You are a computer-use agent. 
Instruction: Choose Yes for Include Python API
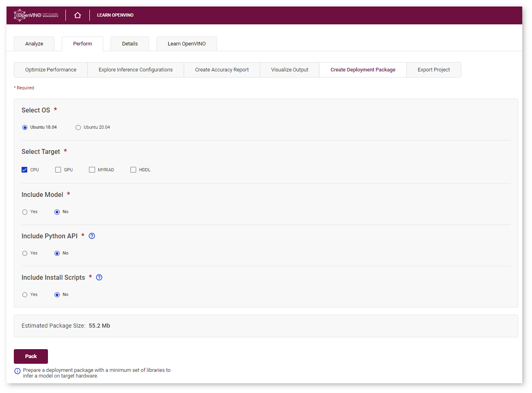tap(25, 253)
